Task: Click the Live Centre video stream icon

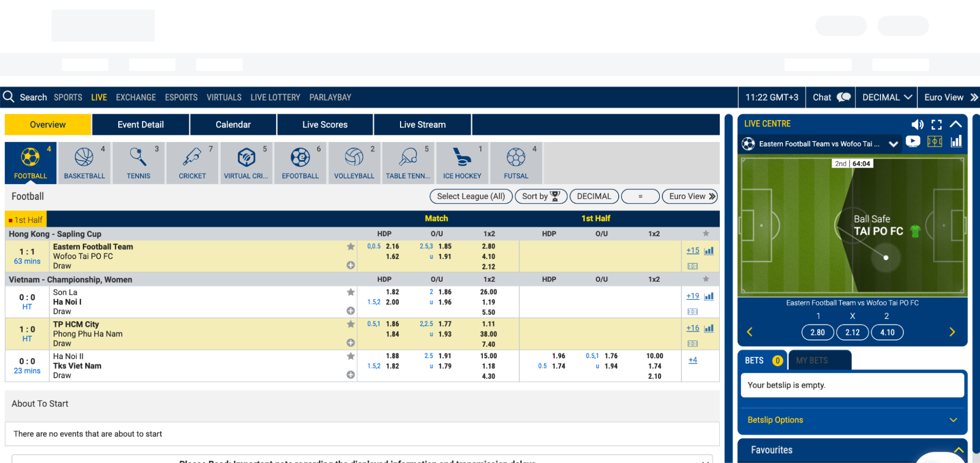Action: coord(913,142)
